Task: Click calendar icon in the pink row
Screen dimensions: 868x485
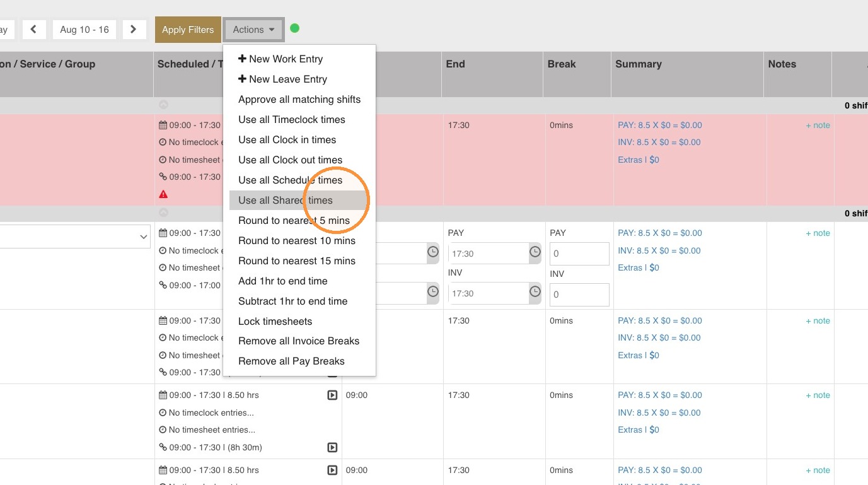Action: [x=163, y=125]
